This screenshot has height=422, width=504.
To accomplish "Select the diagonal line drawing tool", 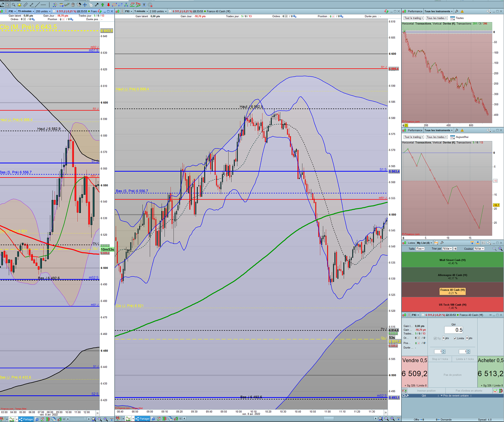I will point(37,5).
